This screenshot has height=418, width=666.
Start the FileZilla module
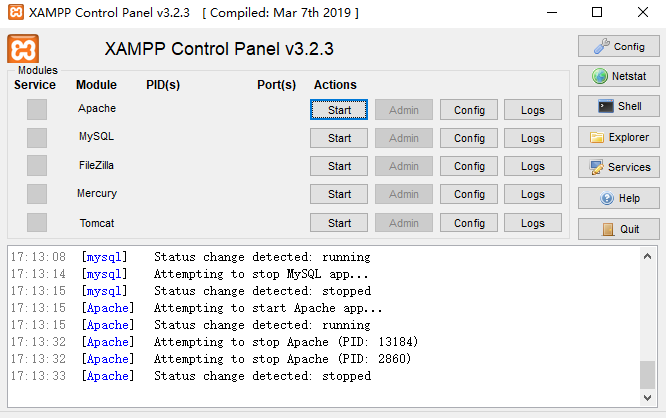[339, 166]
